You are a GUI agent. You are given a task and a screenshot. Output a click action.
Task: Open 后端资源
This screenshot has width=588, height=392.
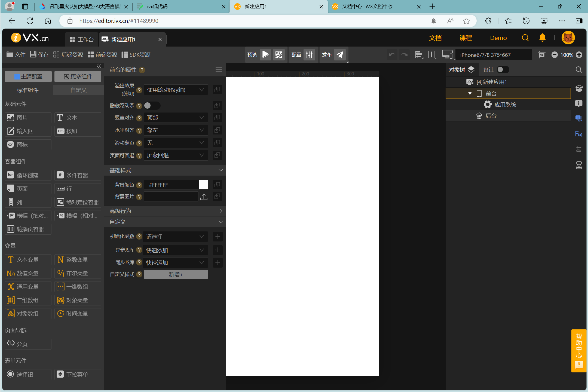68,55
